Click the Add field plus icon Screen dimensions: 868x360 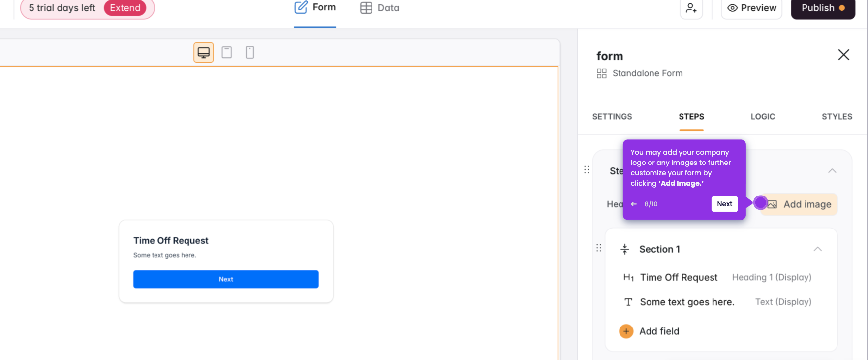626,331
